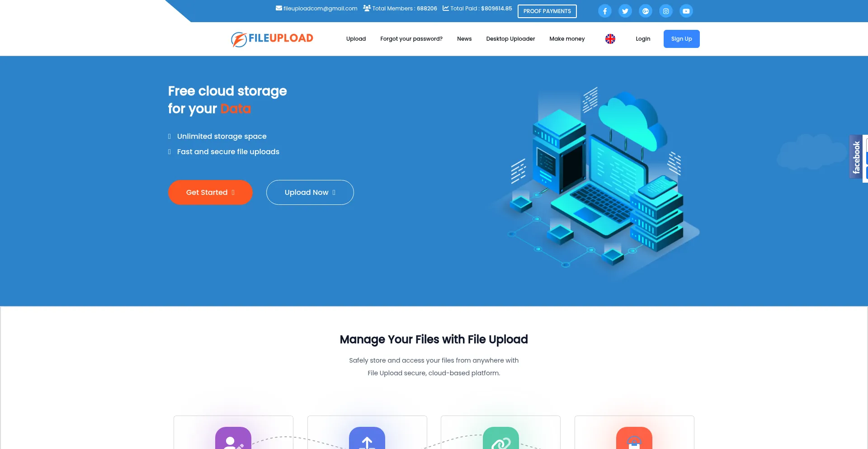868x449 pixels.
Task: Click the Google Plus social icon
Action: coord(645,11)
